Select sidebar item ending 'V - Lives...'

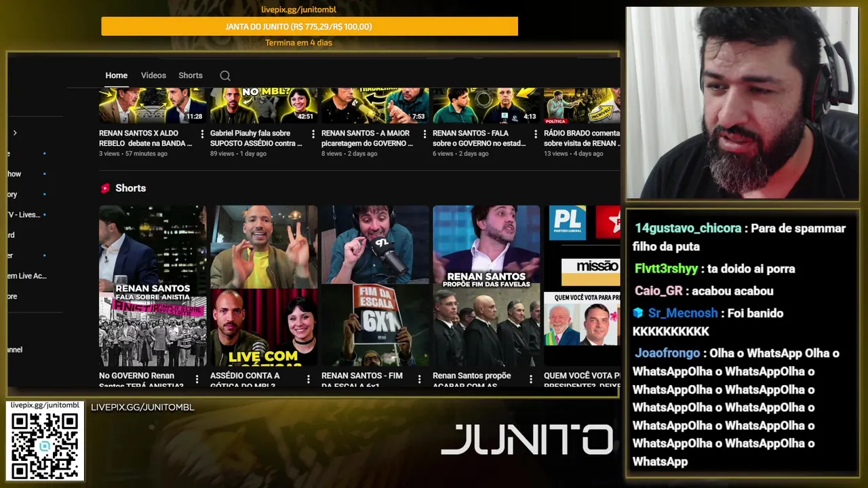point(24,215)
